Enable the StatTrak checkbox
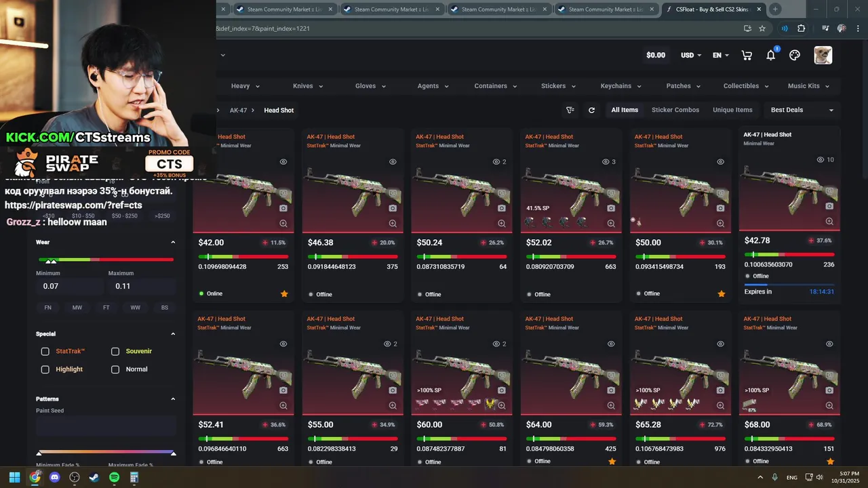This screenshot has height=488, width=868. (x=45, y=352)
